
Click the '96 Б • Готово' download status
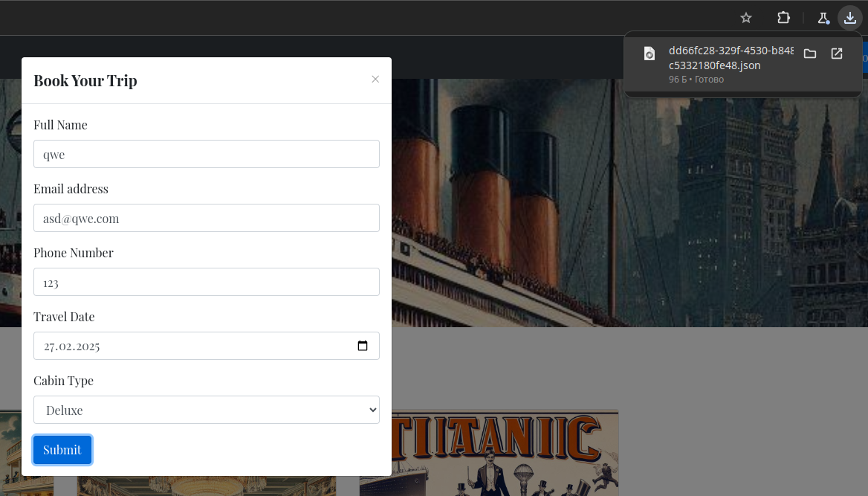(x=696, y=80)
